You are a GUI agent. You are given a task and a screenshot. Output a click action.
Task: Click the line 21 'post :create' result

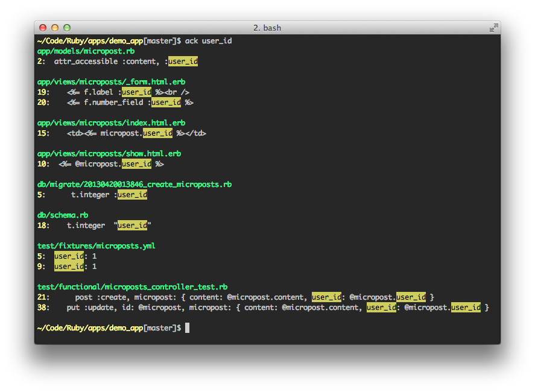point(235,297)
